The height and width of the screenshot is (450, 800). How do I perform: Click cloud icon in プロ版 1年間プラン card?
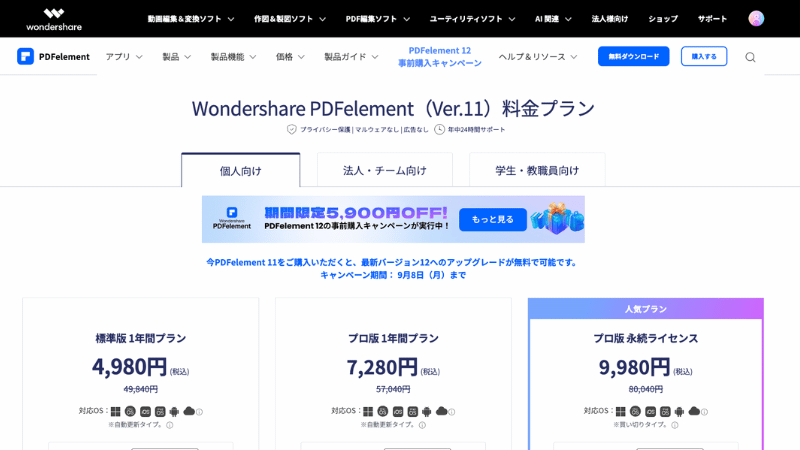click(x=441, y=411)
